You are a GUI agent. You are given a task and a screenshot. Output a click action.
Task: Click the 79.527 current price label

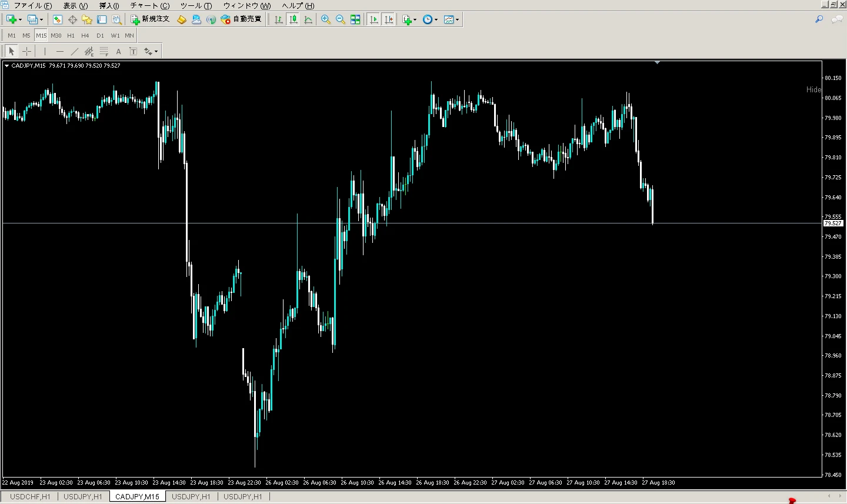833,223
